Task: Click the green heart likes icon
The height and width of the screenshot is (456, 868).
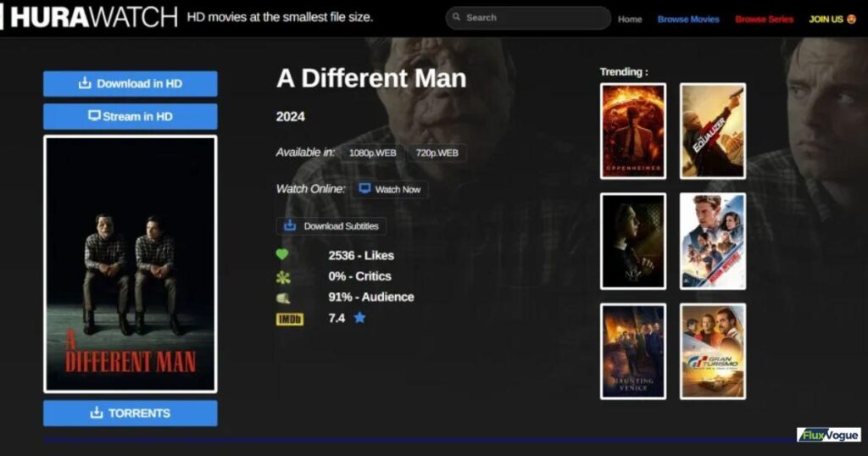Action: point(282,255)
